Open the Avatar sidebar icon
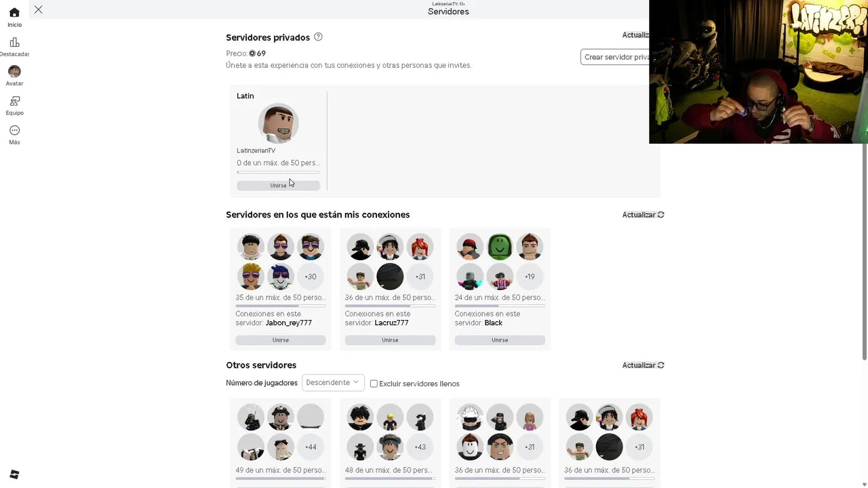Screen dimensions: 868x488 pos(14,71)
